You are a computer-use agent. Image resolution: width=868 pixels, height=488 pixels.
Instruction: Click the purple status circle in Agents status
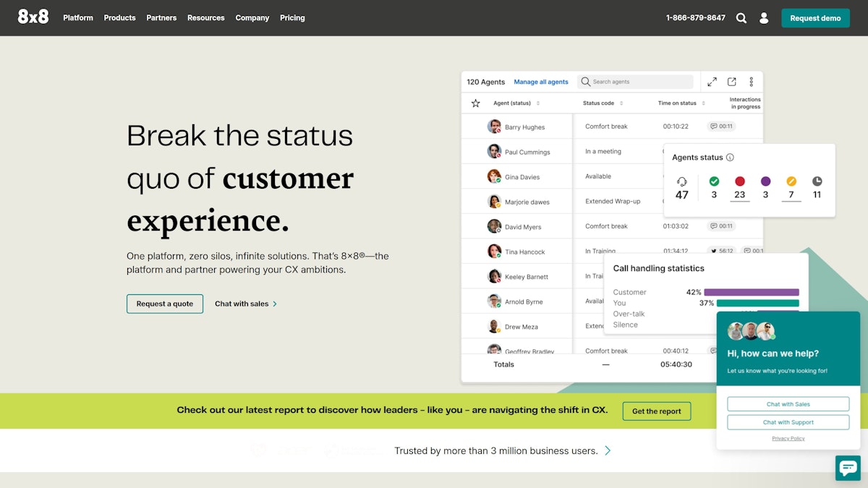tap(765, 181)
